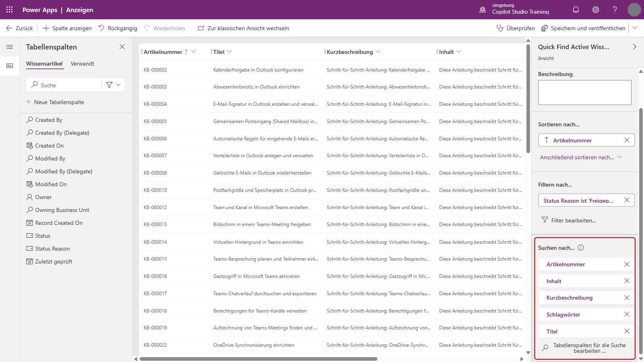Open the notifications bell
The image size is (644, 362).
pyautogui.click(x=576, y=10)
